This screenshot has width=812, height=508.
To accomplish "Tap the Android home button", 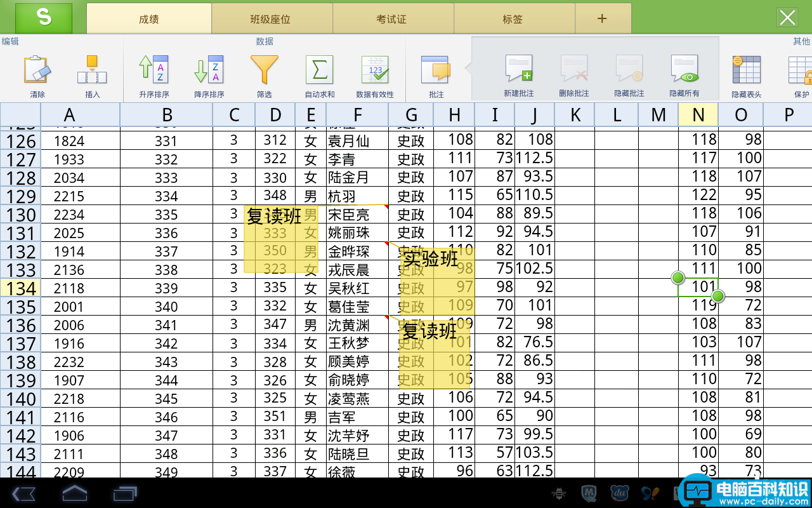I will click(x=74, y=493).
